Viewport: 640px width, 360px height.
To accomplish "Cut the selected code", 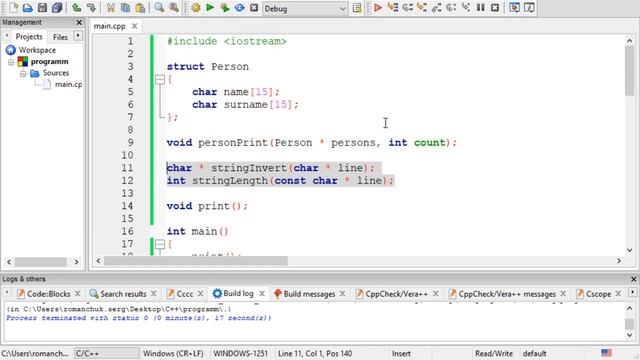I will pyautogui.click(x=111, y=7).
